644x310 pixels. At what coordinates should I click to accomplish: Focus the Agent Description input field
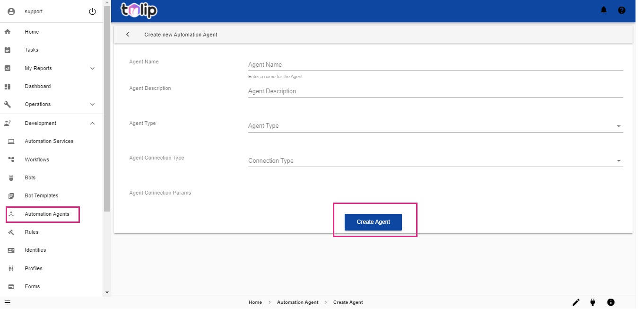point(435,91)
